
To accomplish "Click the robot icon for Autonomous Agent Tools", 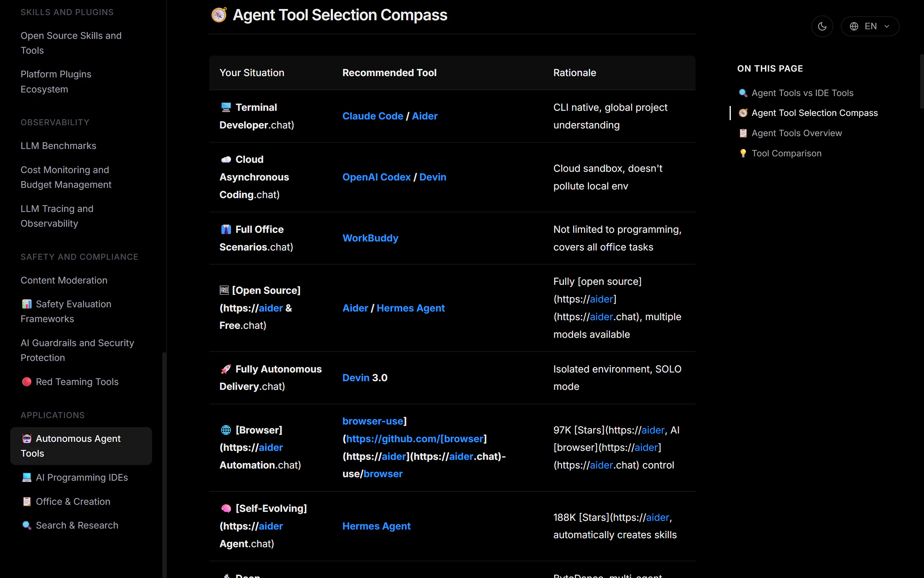I will 27,438.
